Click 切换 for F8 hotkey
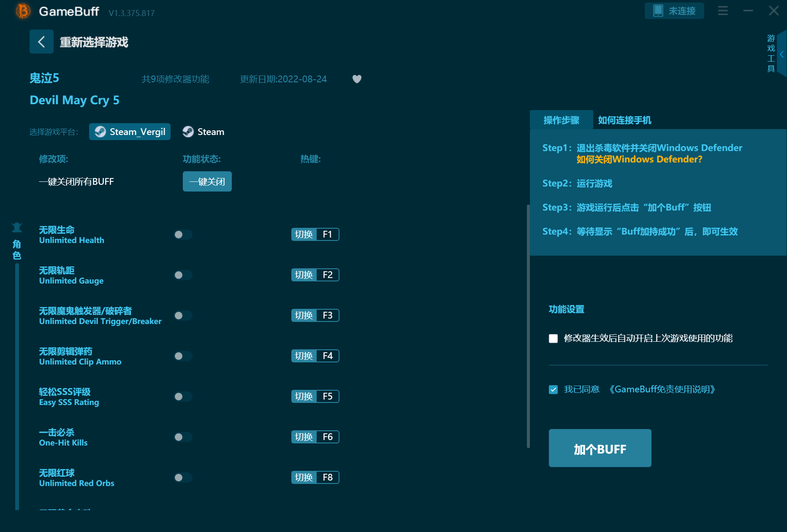This screenshot has width=787, height=532. tap(304, 478)
